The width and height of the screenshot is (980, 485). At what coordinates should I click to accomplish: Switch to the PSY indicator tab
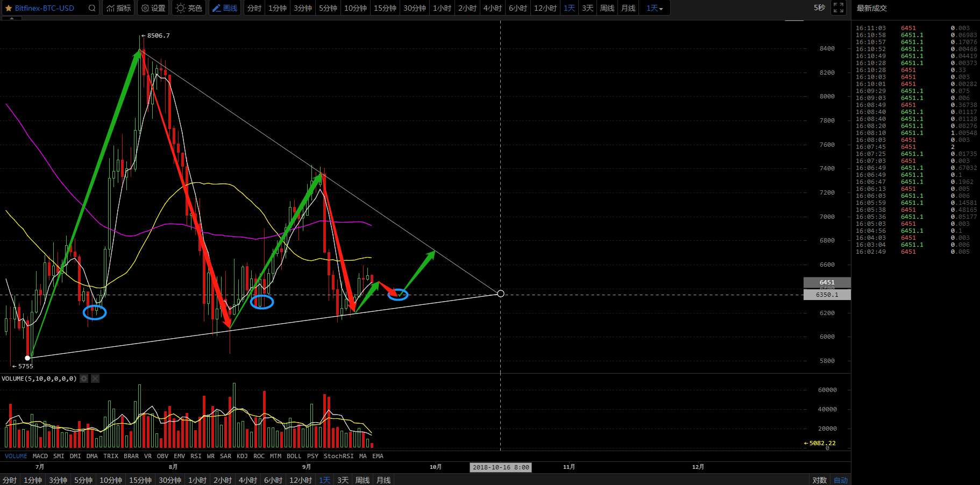pyautogui.click(x=313, y=456)
